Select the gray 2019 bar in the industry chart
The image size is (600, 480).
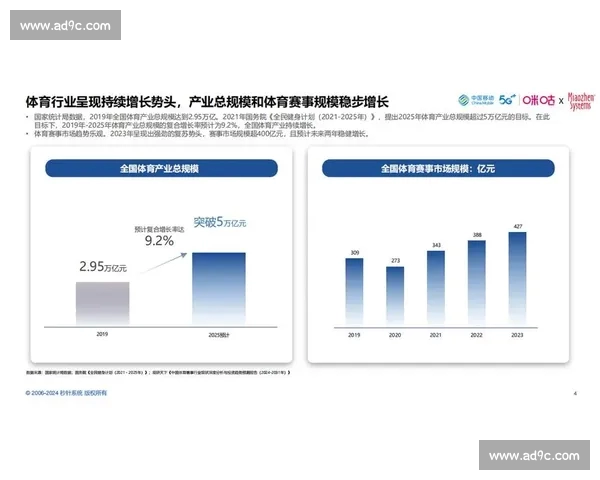coord(103,304)
